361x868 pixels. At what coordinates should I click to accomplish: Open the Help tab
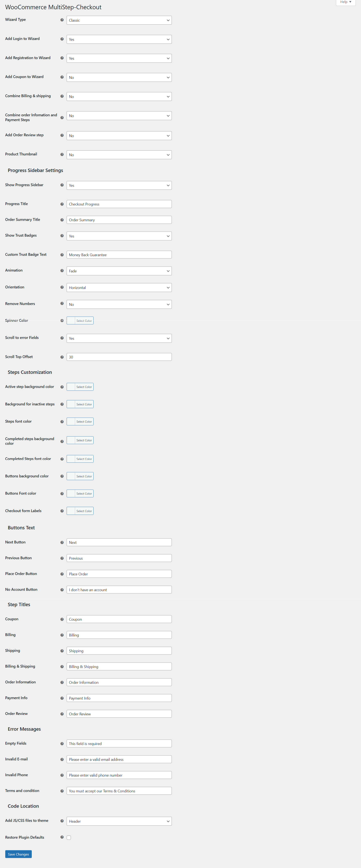tap(345, 2)
